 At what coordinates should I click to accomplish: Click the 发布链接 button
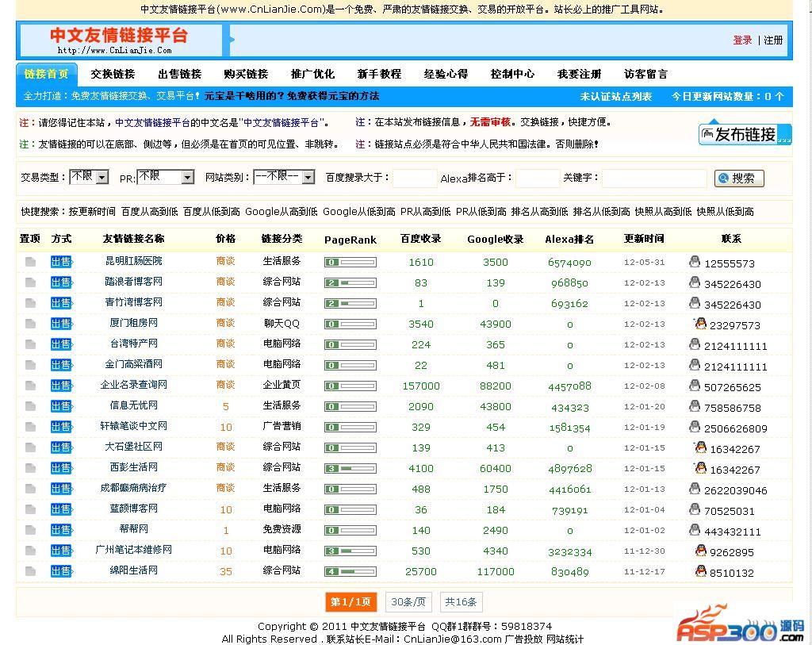pyautogui.click(x=745, y=134)
